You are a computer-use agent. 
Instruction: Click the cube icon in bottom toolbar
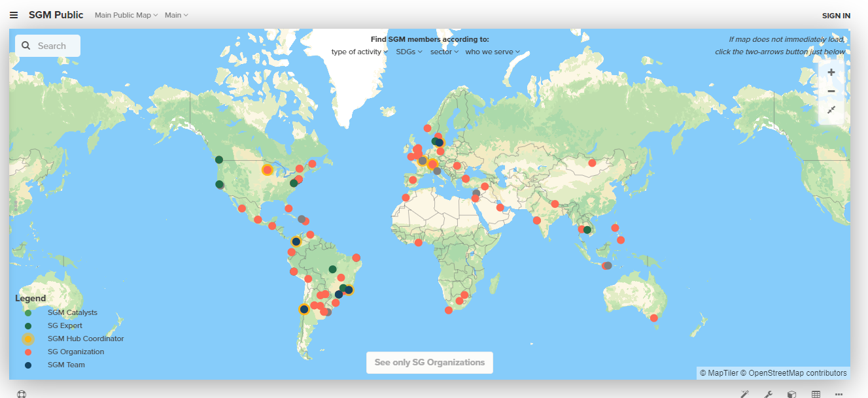pos(791,393)
